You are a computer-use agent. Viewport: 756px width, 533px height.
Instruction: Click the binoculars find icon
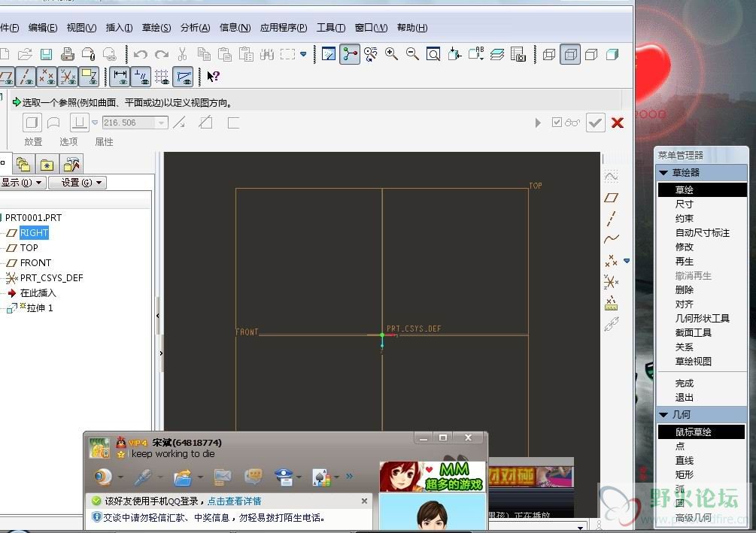click(266, 54)
